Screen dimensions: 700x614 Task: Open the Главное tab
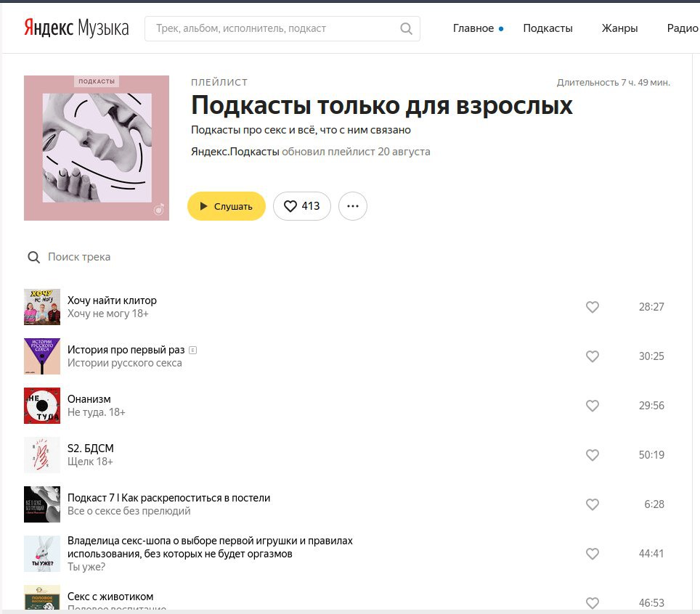[473, 28]
